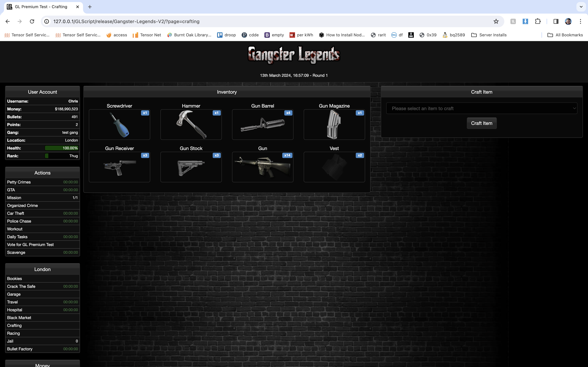Screen dimensions: 588x367
Task: Click the Gun Stock item image
Action: coord(191,167)
